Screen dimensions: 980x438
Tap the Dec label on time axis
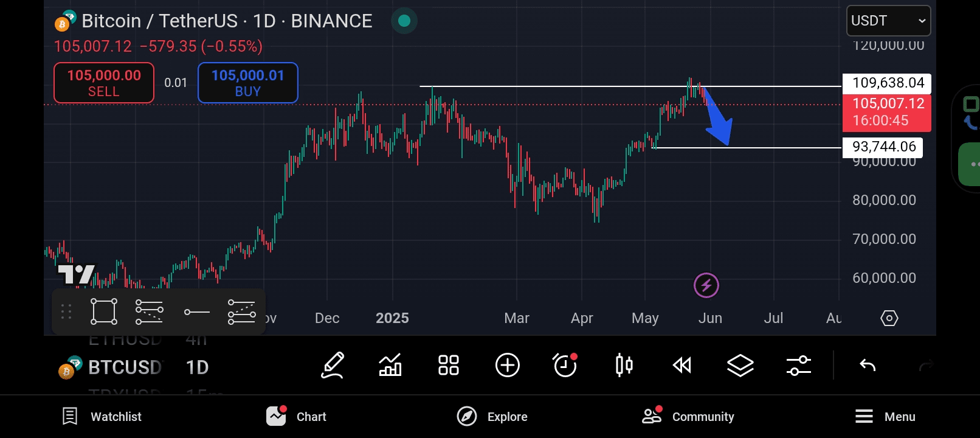click(327, 318)
